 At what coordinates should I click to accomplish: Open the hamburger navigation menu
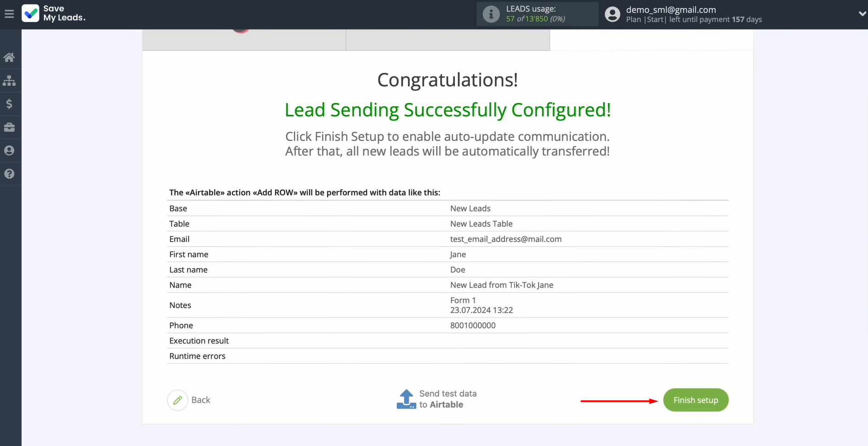(x=9, y=14)
